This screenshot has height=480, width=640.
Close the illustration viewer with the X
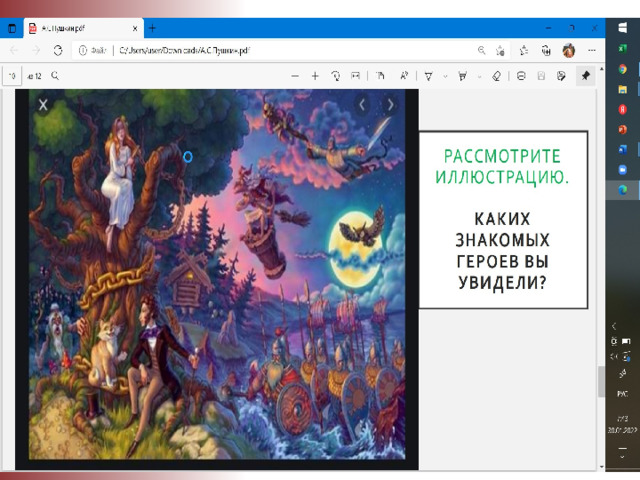[43, 105]
